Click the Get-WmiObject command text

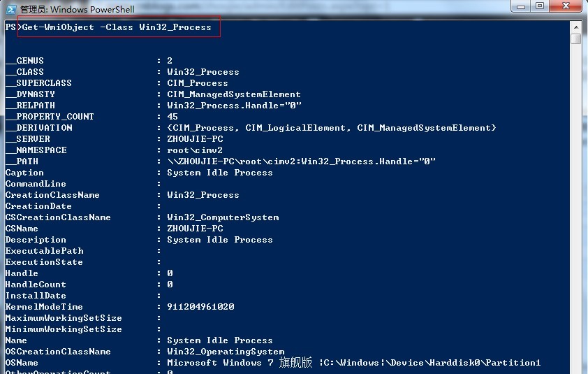click(x=117, y=27)
